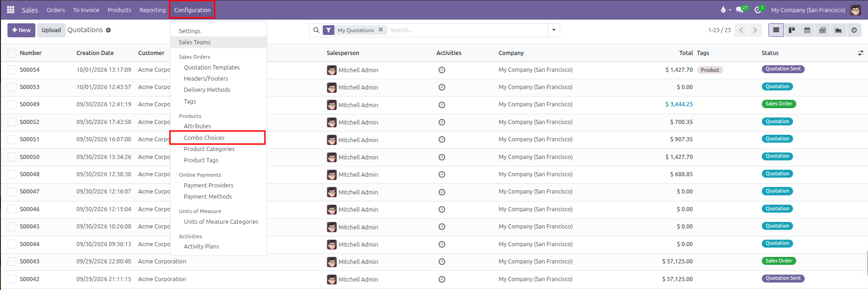The height and width of the screenshot is (290, 868).
Task: Create a new quotation with New button
Action: point(21,30)
